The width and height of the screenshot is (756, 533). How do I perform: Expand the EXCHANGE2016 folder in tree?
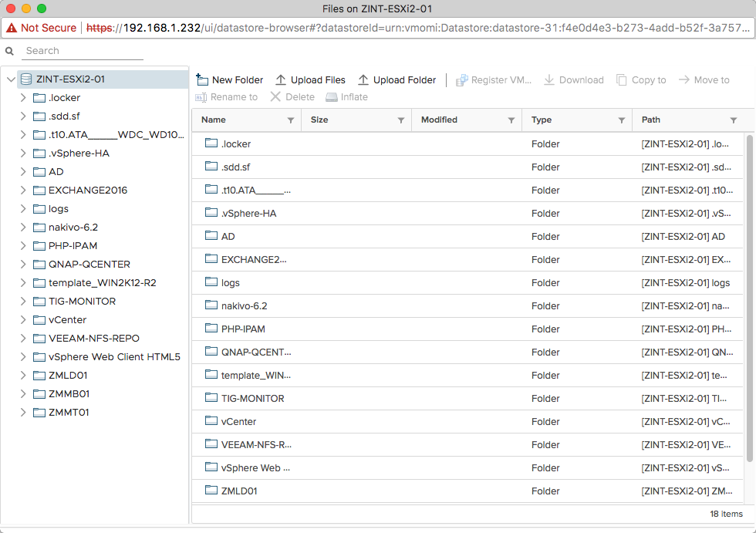click(22, 191)
